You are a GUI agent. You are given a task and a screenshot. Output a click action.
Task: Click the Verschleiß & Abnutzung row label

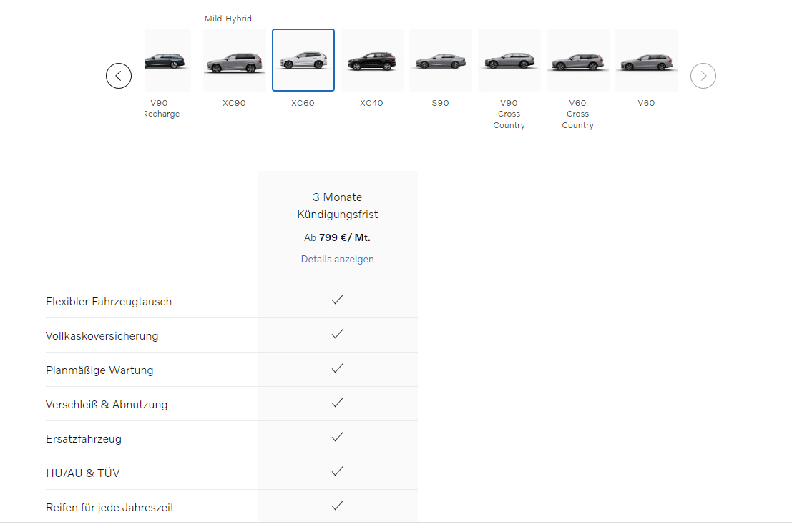(107, 405)
